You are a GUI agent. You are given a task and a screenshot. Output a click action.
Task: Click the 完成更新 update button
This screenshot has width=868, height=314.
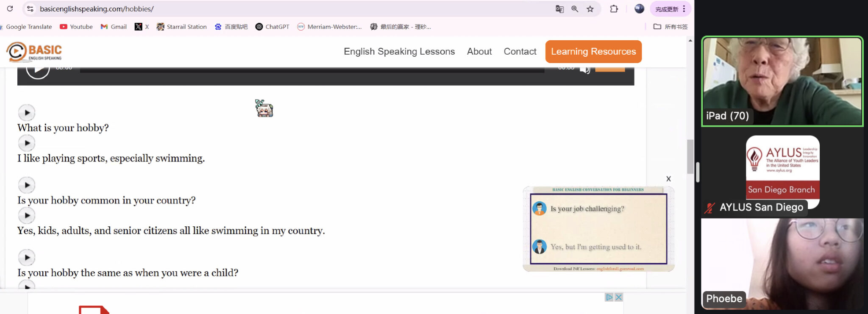point(667,9)
